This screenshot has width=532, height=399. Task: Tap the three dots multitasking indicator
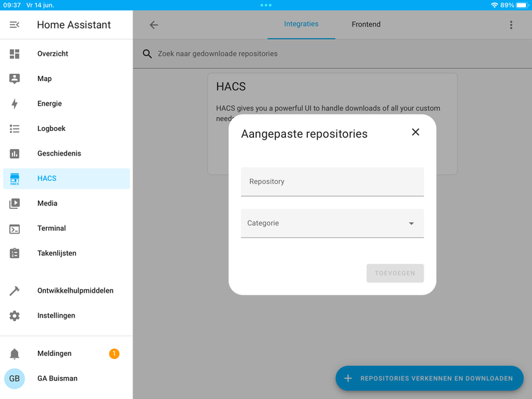click(x=265, y=5)
